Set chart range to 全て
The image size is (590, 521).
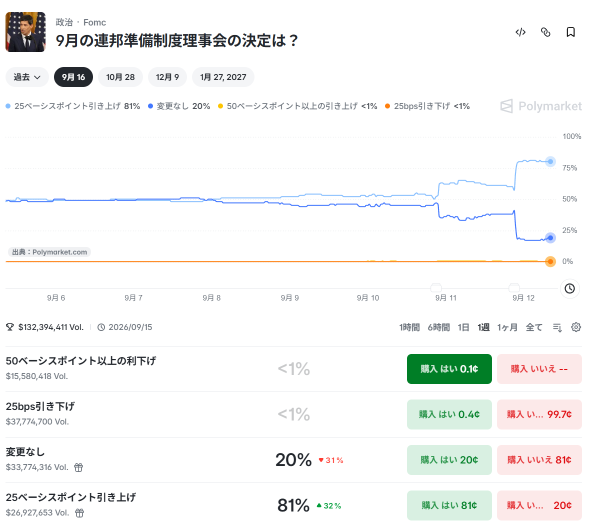coord(534,327)
